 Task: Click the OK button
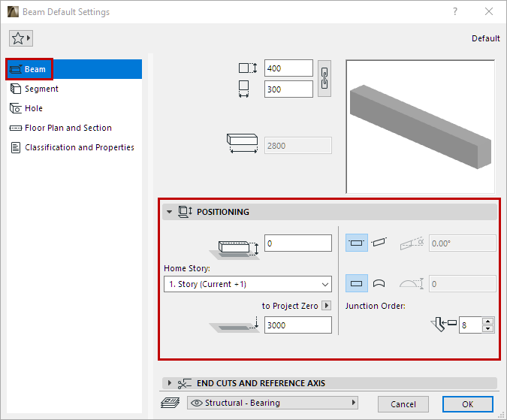(467, 404)
